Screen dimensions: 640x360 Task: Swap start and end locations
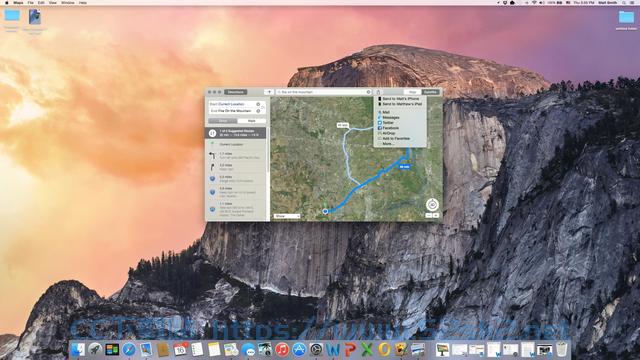(x=263, y=107)
